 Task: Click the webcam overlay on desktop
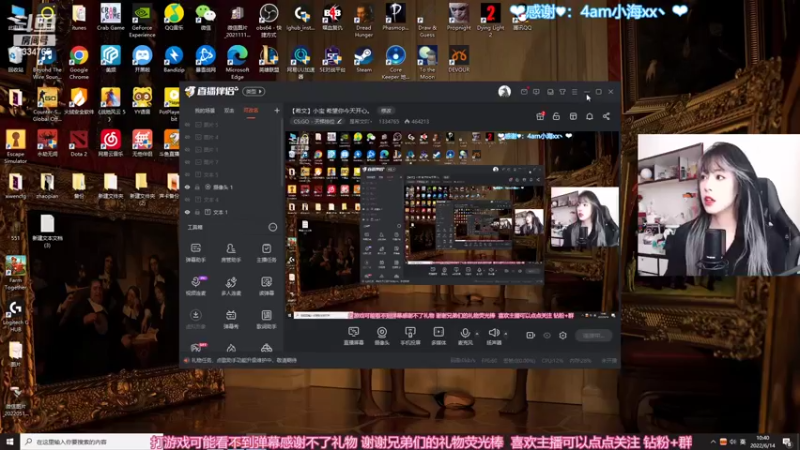[718, 205]
